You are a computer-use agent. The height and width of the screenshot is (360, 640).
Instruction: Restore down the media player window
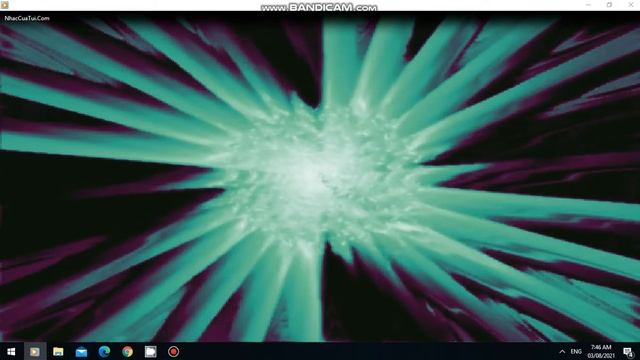(609, 5)
